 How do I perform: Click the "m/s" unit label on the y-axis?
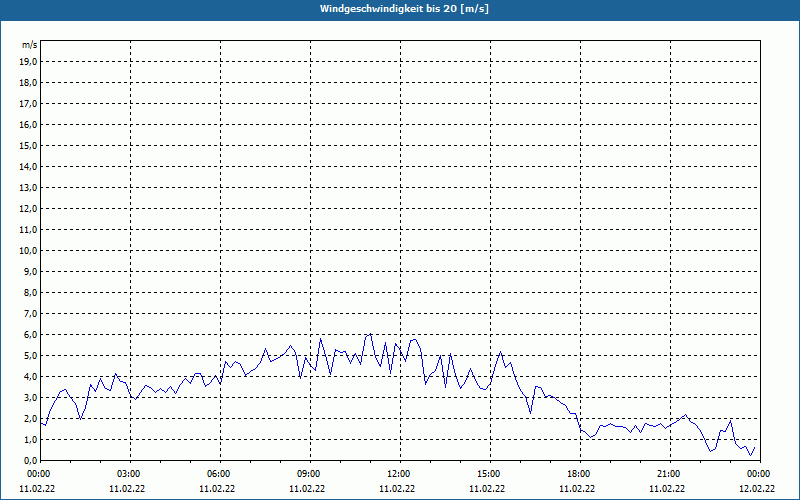tap(30, 45)
